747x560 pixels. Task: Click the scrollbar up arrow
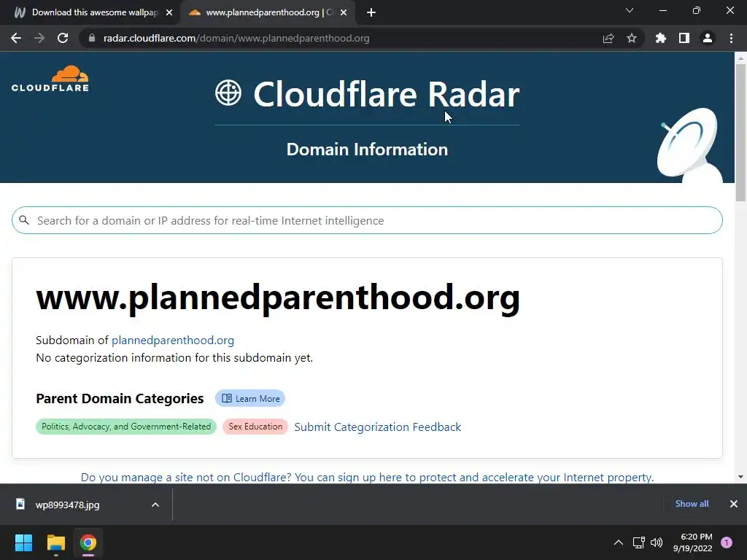(x=740, y=58)
